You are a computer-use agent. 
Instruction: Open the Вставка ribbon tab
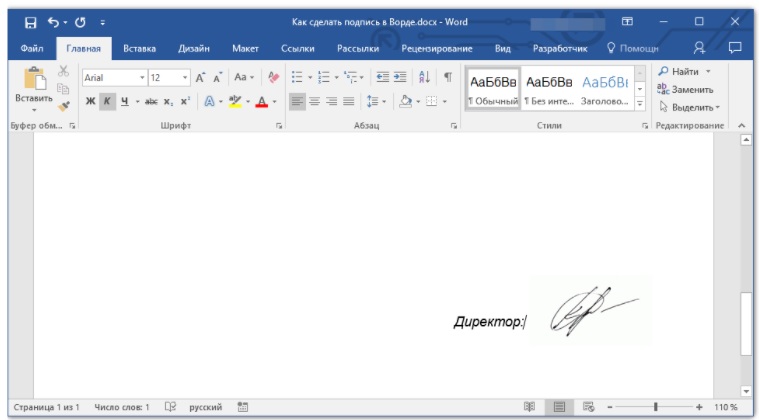pos(139,47)
